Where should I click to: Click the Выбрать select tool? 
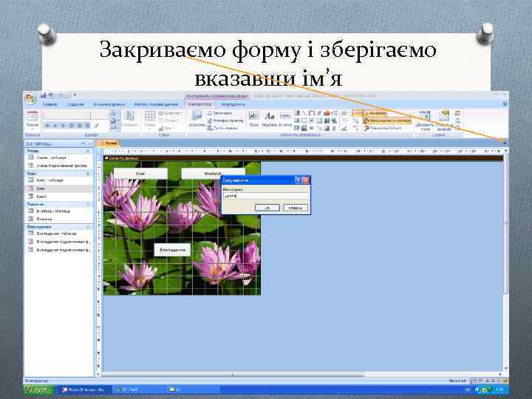pos(375,113)
